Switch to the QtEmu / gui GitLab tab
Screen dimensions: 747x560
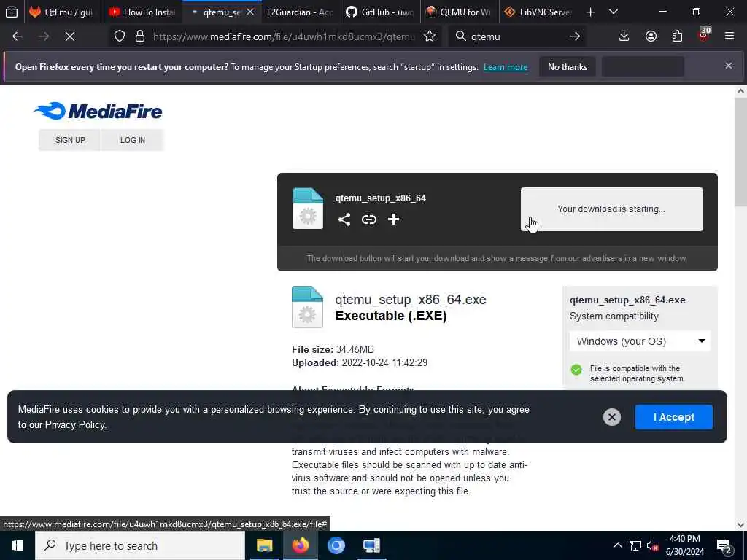(x=62, y=12)
